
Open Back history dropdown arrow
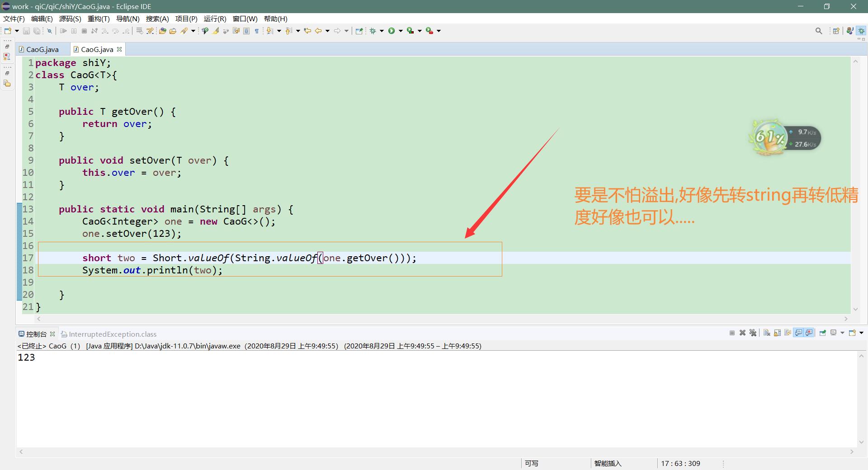[327, 31]
